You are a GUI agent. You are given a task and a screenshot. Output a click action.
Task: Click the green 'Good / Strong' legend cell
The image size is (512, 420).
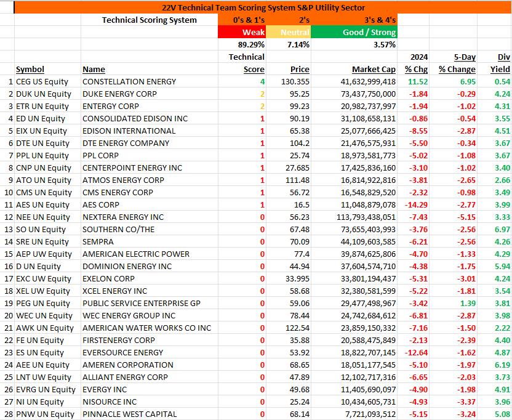point(354,32)
